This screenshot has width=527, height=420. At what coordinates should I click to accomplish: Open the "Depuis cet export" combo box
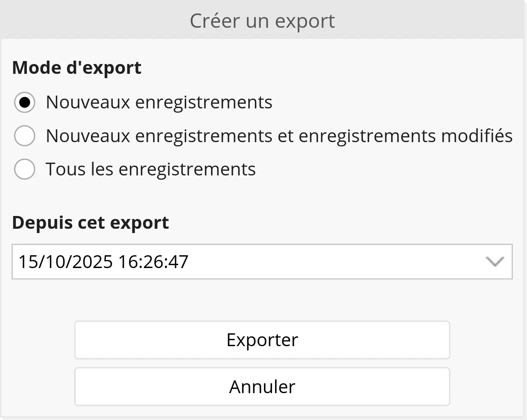pyautogui.click(x=261, y=262)
